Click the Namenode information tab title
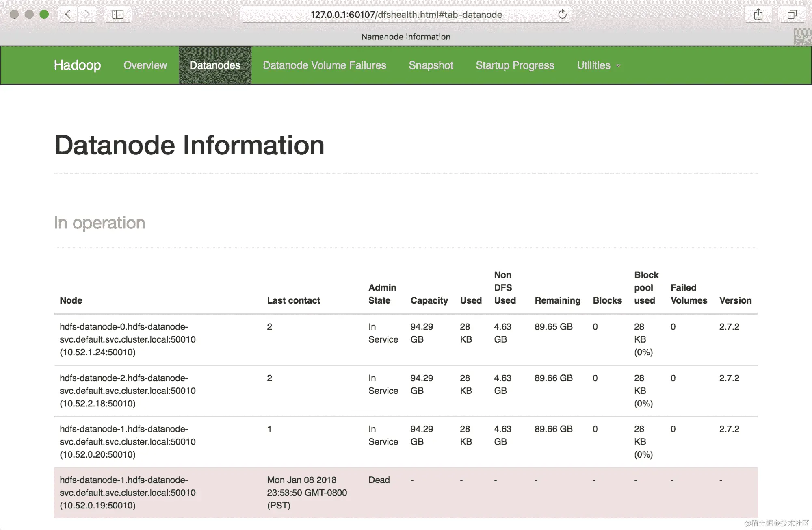The image size is (812, 530). tap(405, 37)
